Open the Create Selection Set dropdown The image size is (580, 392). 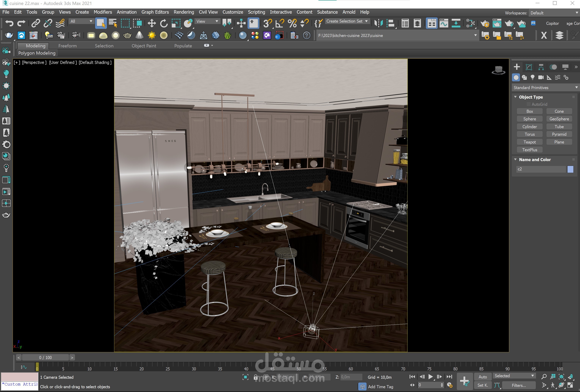point(366,21)
